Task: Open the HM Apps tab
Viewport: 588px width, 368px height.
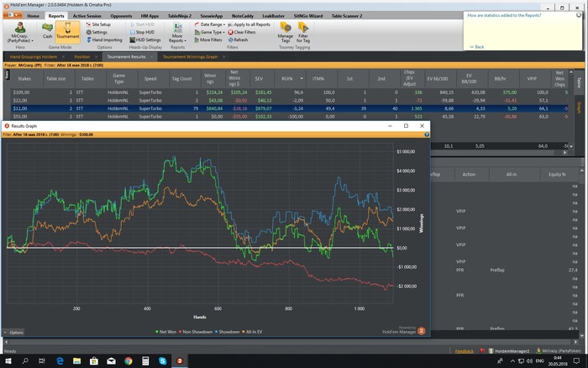Action: tap(150, 16)
